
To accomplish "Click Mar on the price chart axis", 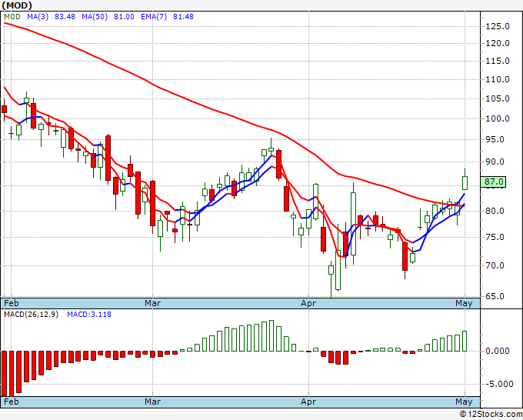I will click(x=153, y=303).
